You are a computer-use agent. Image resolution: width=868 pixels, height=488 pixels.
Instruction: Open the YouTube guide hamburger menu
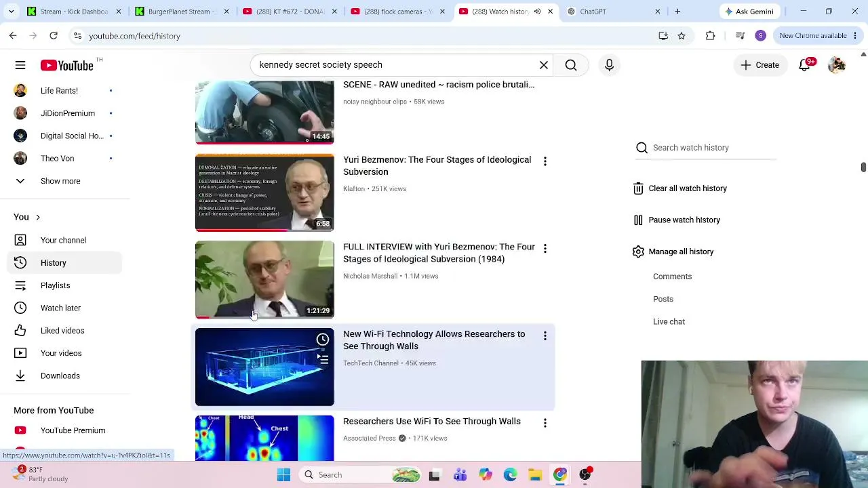coord(20,65)
